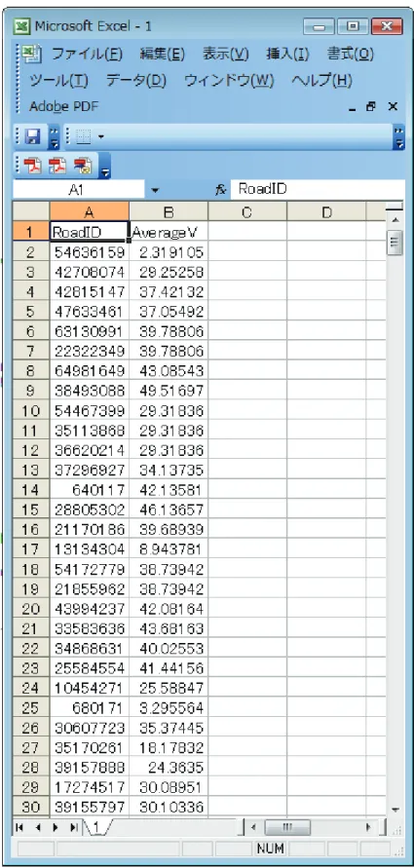
Task: Click cell with value 2.319105
Action: pos(169,252)
